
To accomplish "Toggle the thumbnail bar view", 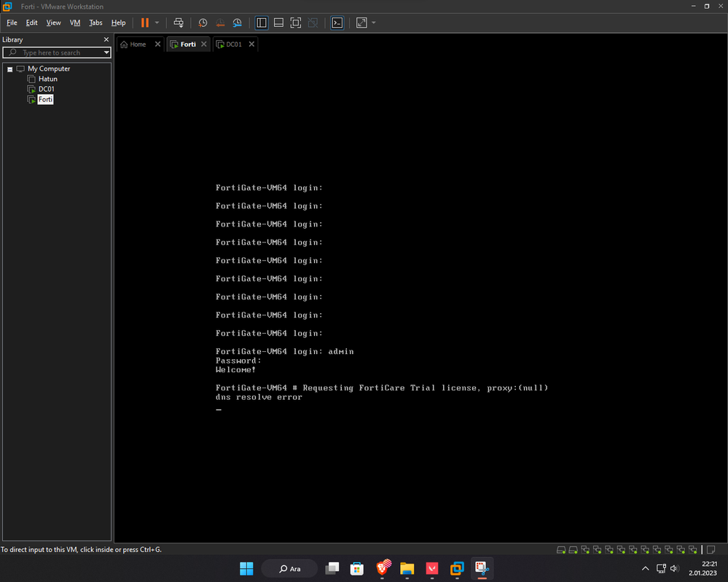I will tap(278, 23).
